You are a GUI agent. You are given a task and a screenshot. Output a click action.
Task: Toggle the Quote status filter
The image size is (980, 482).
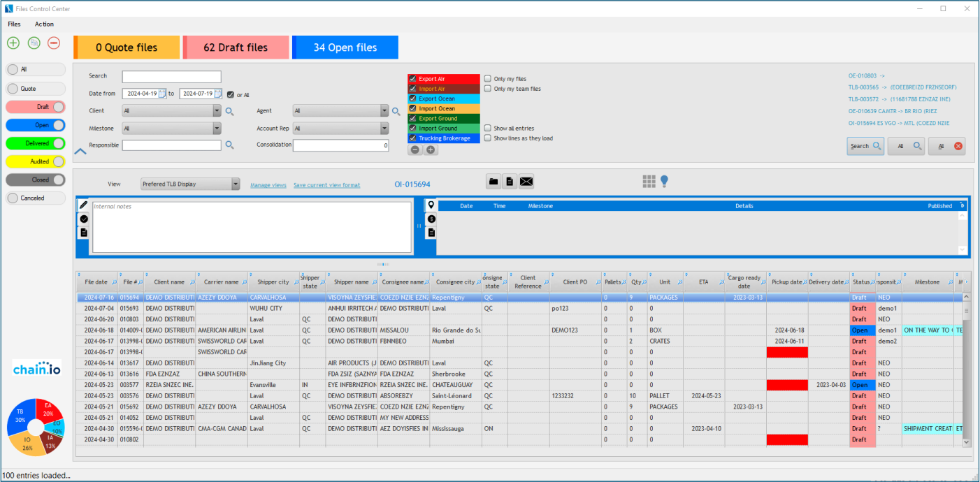(x=36, y=89)
